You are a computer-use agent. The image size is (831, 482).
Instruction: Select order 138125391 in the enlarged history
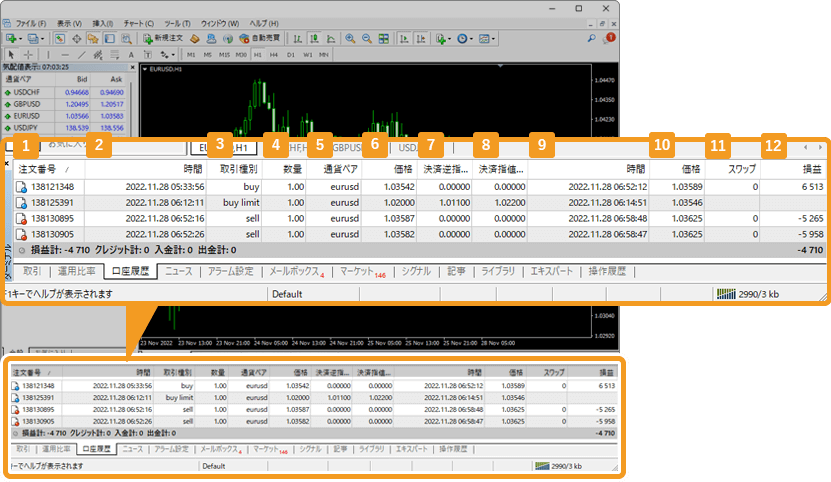pyautogui.click(x=420, y=203)
